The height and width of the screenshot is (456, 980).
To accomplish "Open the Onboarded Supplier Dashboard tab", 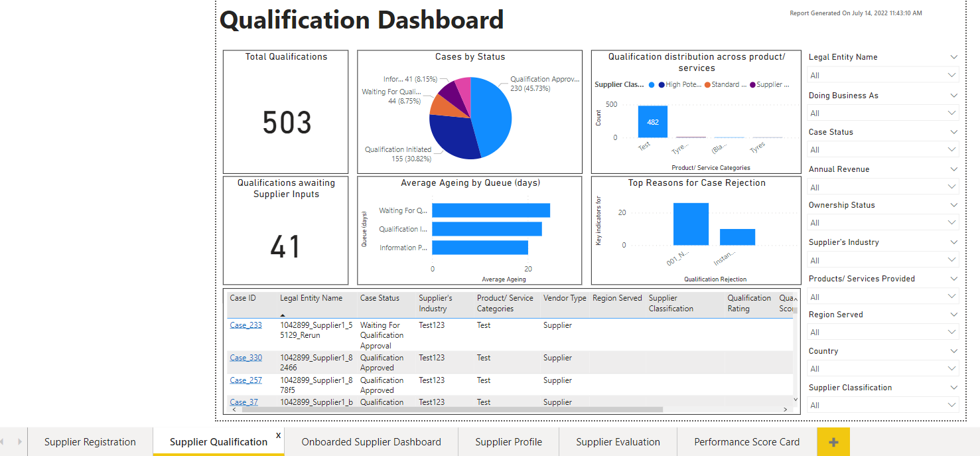I will tap(371, 442).
